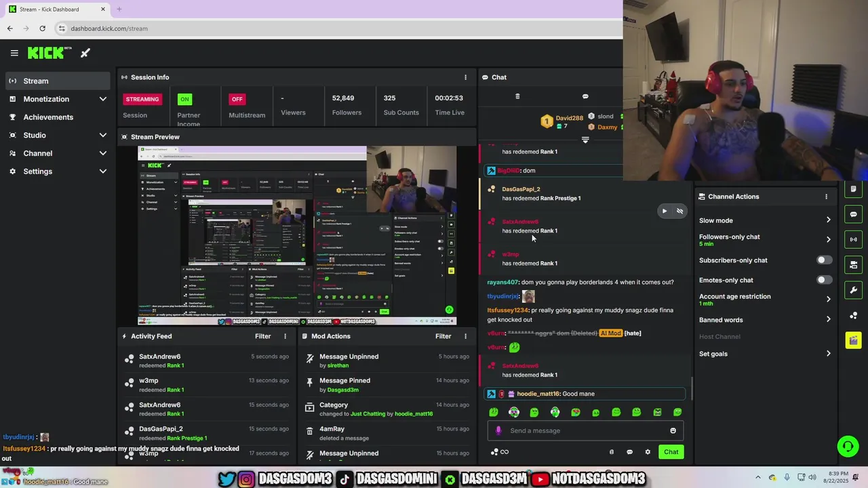
Task: Open the Session Info three-dot menu
Action: 465,77
